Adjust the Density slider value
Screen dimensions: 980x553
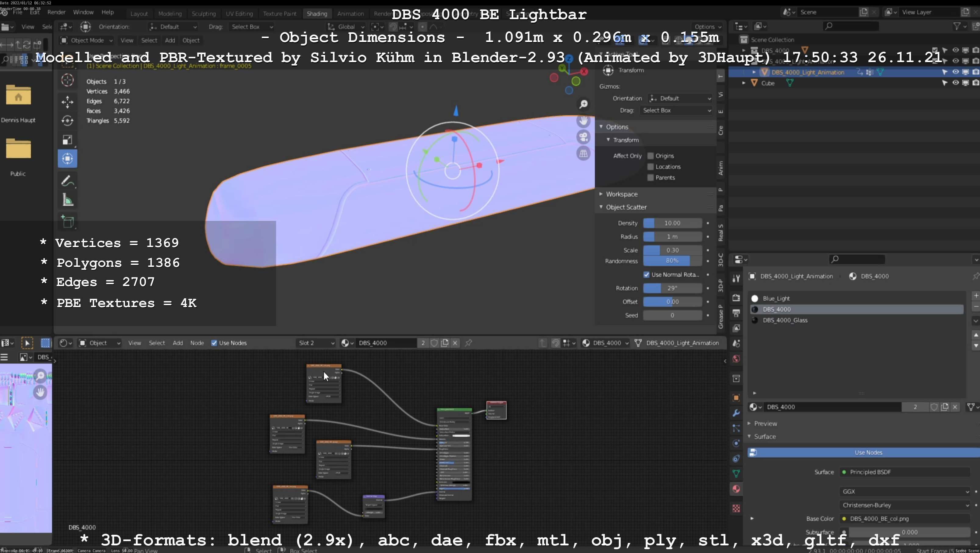click(x=672, y=223)
